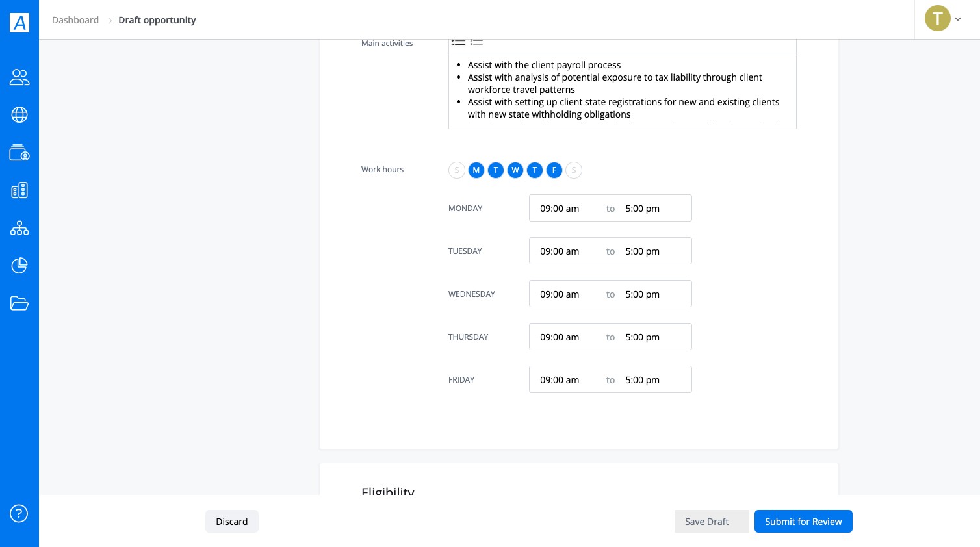Edit Tuesday end time 5:00 pm
Image resolution: width=980 pixels, height=547 pixels.
[x=642, y=251]
